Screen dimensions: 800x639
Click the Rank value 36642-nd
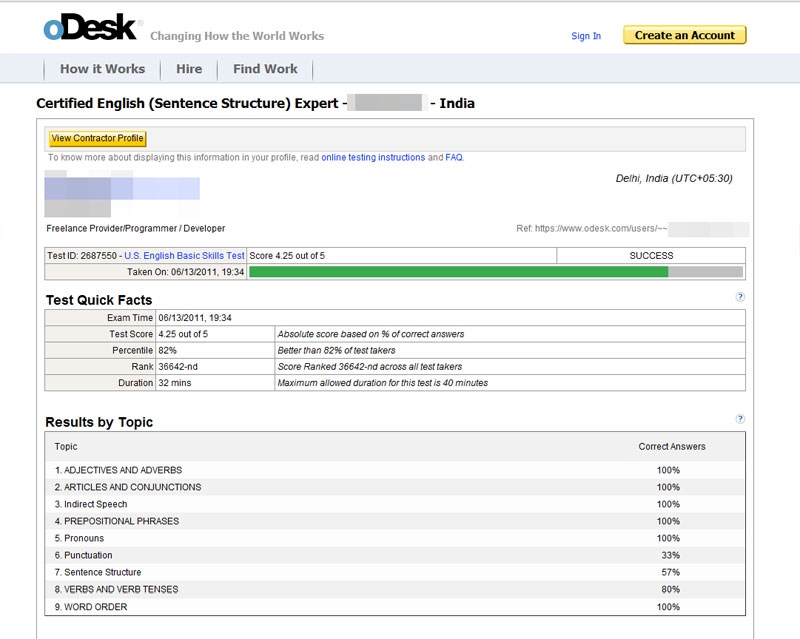coord(178,367)
